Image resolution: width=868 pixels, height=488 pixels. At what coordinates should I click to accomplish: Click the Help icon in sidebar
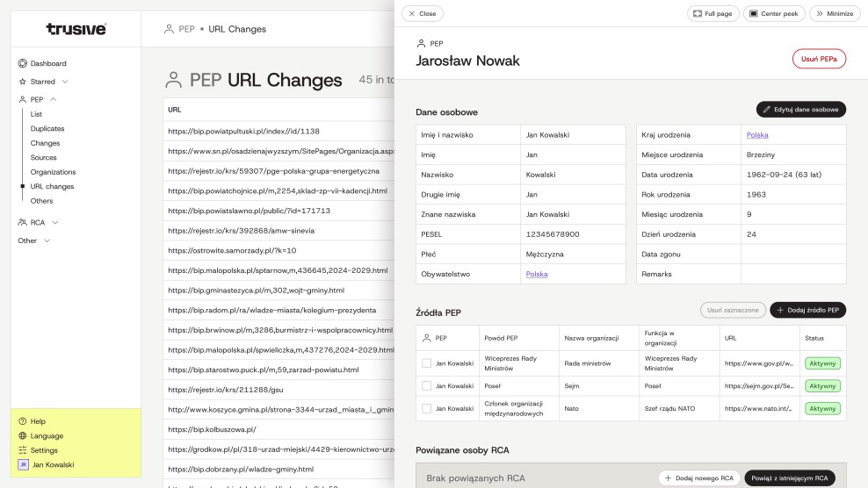[23, 421]
